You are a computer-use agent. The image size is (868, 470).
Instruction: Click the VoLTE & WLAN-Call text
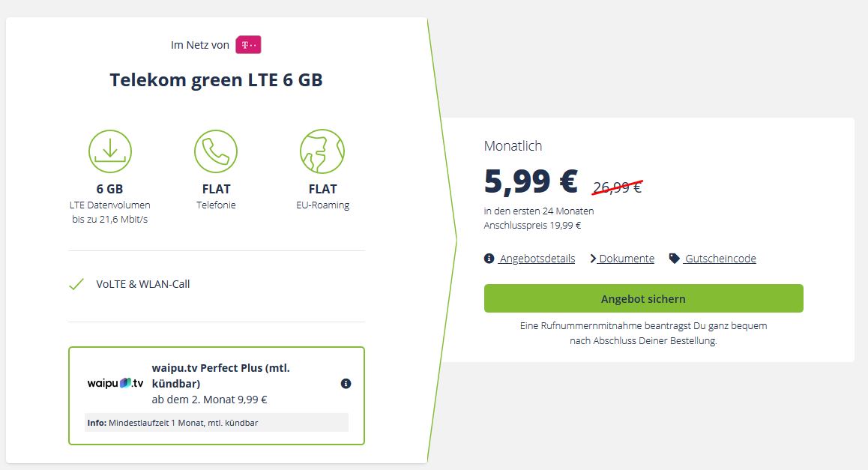(143, 284)
